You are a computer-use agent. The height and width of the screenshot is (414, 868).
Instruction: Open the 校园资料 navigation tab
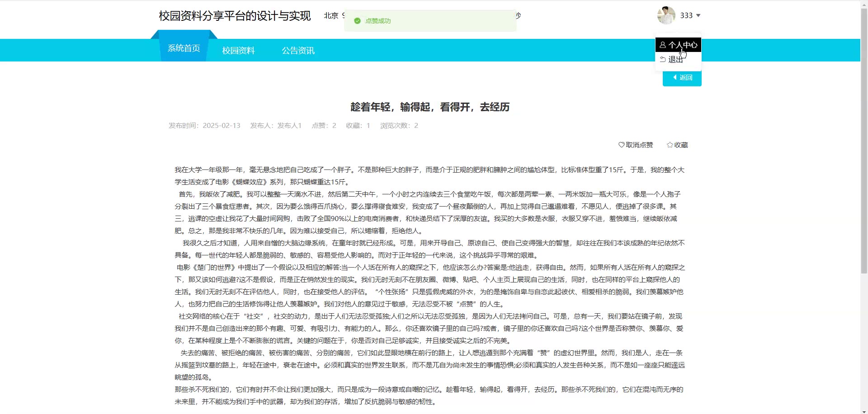pyautogui.click(x=238, y=51)
